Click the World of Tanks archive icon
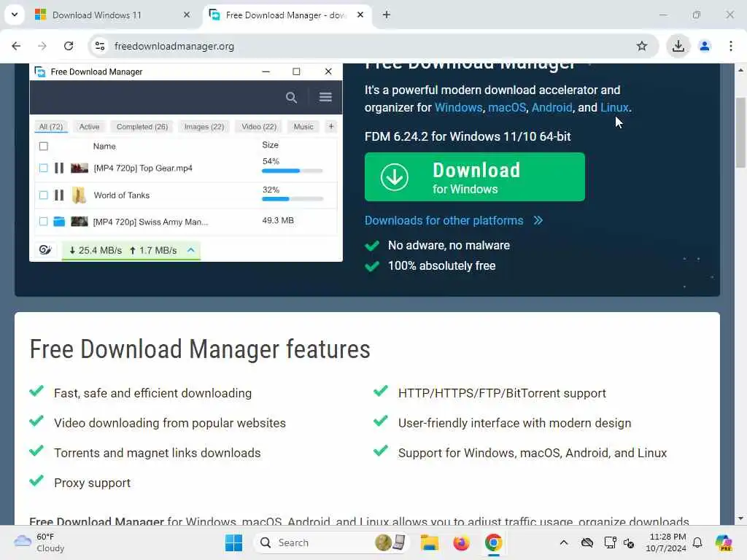 pos(79,195)
